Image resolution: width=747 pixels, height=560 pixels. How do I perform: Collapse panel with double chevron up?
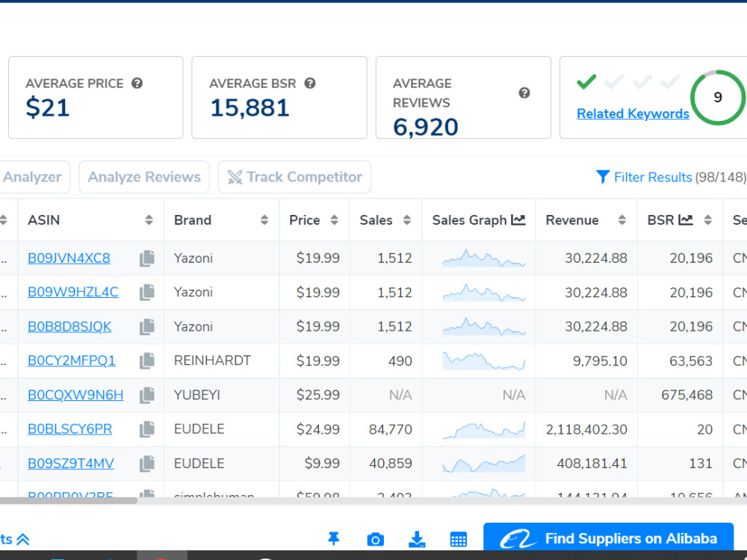[23, 540]
